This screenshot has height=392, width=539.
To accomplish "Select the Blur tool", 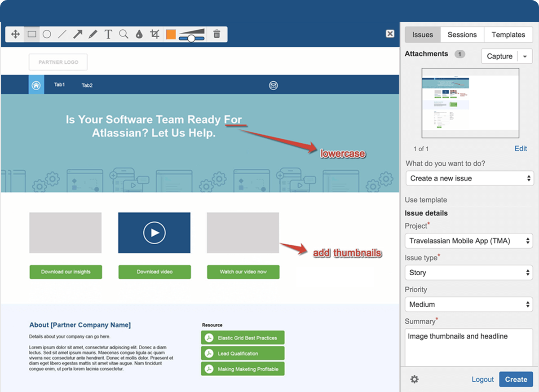I will click(x=139, y=34).
